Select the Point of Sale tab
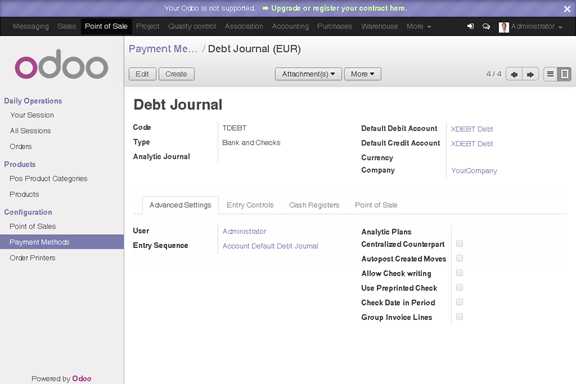This screenshot has width=576, height=384. [376, 205]
